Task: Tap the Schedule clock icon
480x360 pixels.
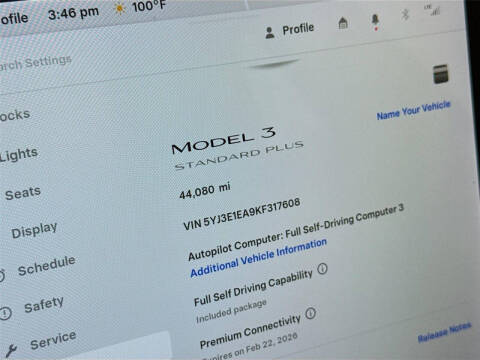Action: tap(2, 275)
